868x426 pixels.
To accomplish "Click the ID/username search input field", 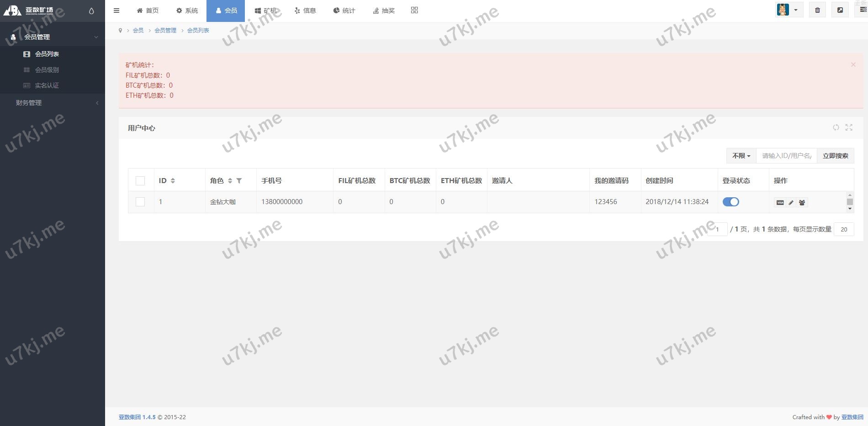I will (x=786, y=156).
